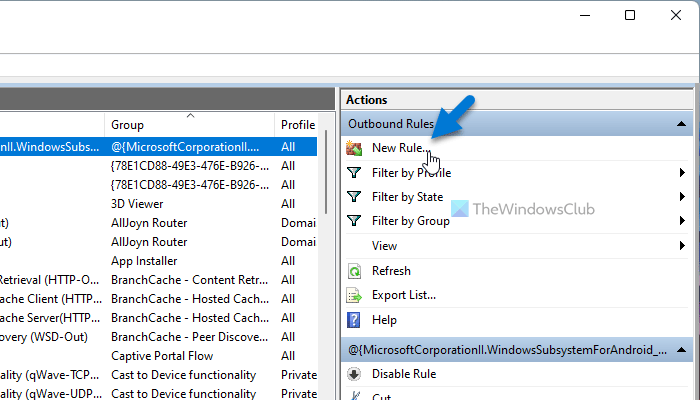
Task: Sort by the Profile column header
Action: click(x=296, y=125)
